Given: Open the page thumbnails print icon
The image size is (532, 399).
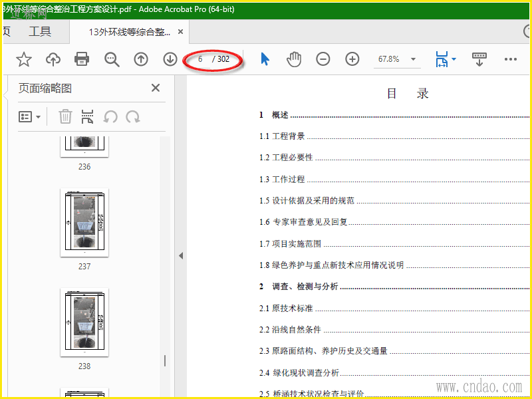Looking at the screenshot, I should 87,117.
